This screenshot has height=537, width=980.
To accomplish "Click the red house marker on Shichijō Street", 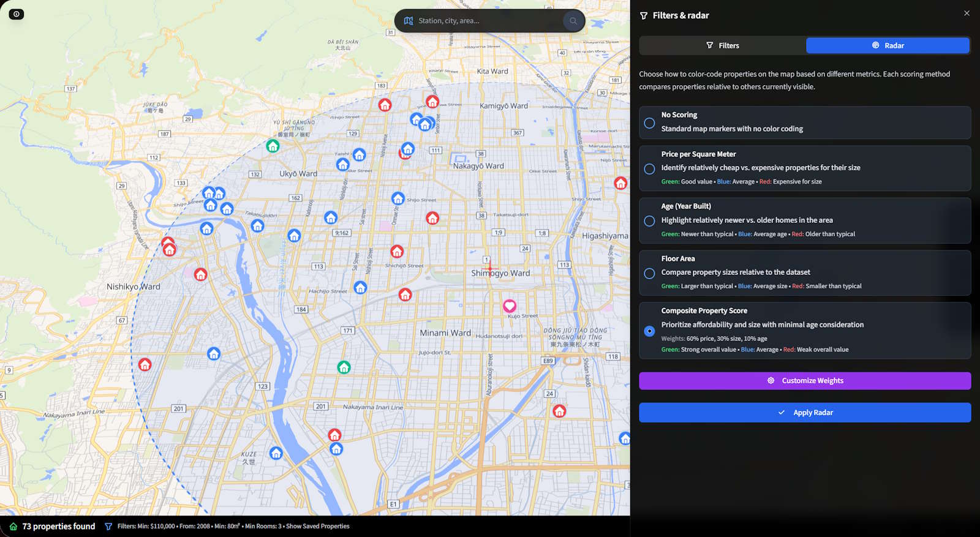I will coord(397,251).
